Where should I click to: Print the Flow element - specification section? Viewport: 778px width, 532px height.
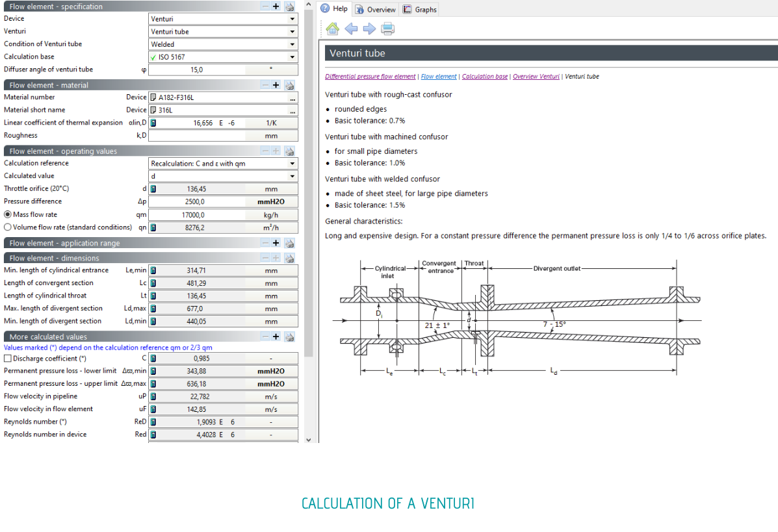coord(289,6)
